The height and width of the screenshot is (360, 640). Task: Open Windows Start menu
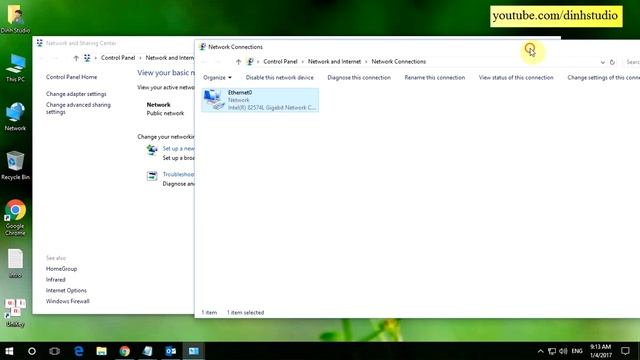click(9, 351)
